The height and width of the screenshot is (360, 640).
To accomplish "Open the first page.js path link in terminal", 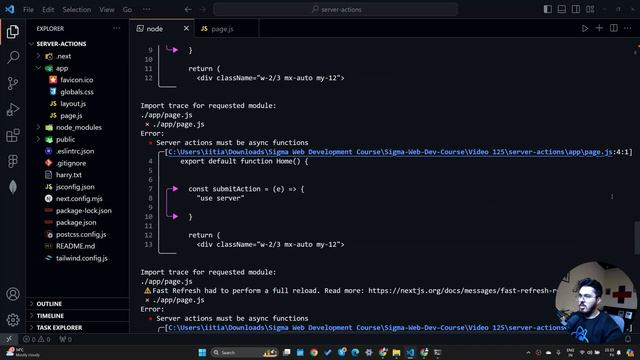I will pyautogui.click(x=390, y=152).
